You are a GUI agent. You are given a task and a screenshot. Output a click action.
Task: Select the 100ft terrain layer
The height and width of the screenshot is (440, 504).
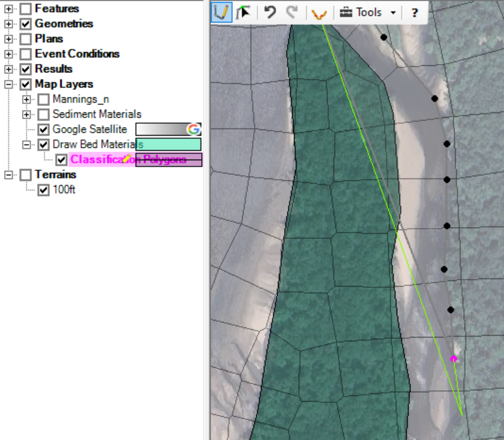click(x=63, y=190)
